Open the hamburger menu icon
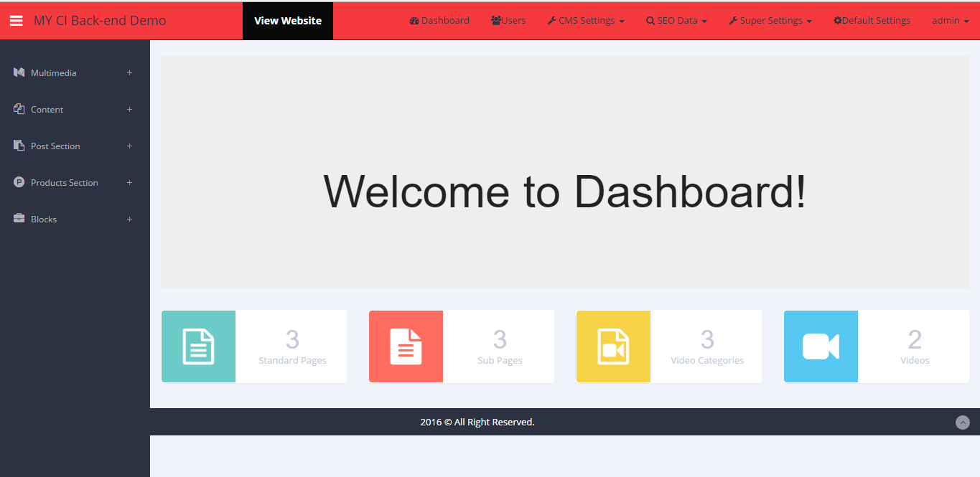 click(x=16, y=20)
